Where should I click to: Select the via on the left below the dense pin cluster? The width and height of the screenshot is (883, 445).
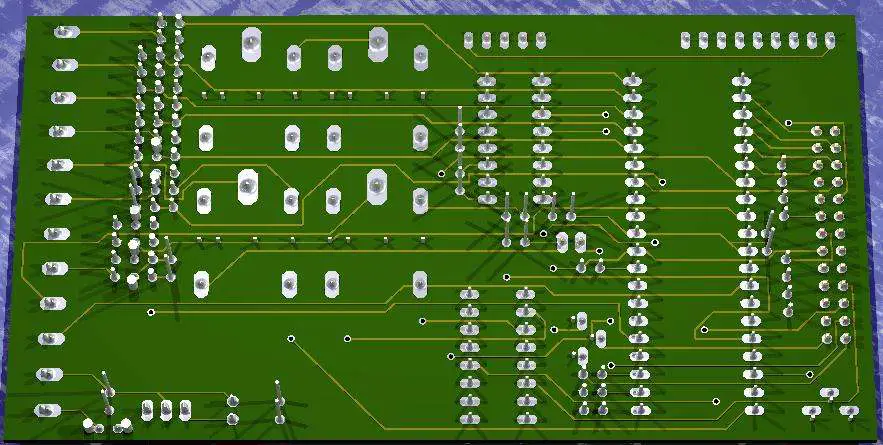150,312
